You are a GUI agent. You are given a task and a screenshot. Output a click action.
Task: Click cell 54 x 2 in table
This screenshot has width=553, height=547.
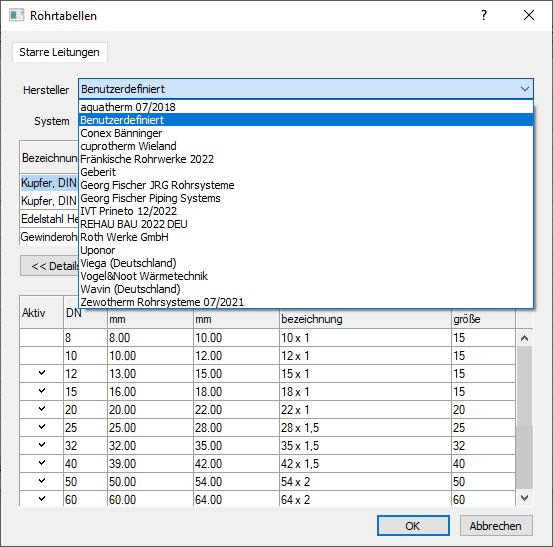pos(365,481)
